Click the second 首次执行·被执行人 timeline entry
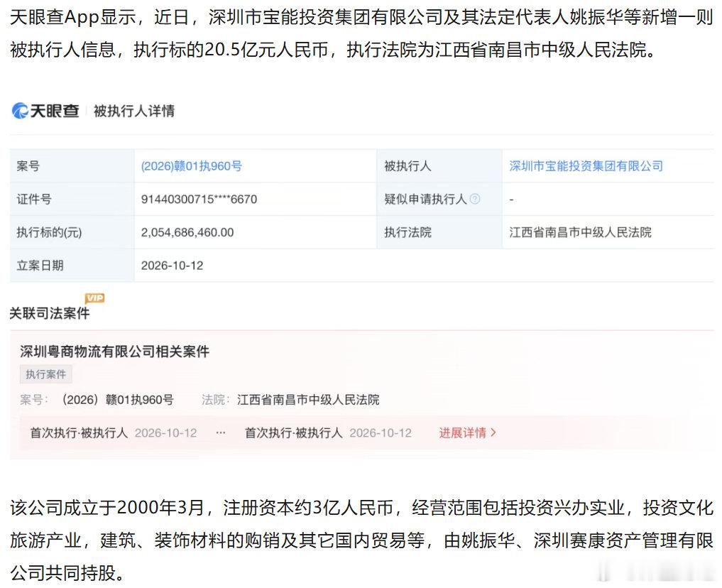This screenshot has width=722, height=588. click(328, 432)
